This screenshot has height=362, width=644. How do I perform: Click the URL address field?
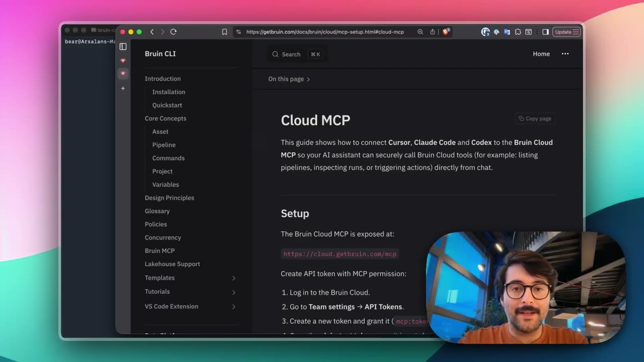click(325, 32)
